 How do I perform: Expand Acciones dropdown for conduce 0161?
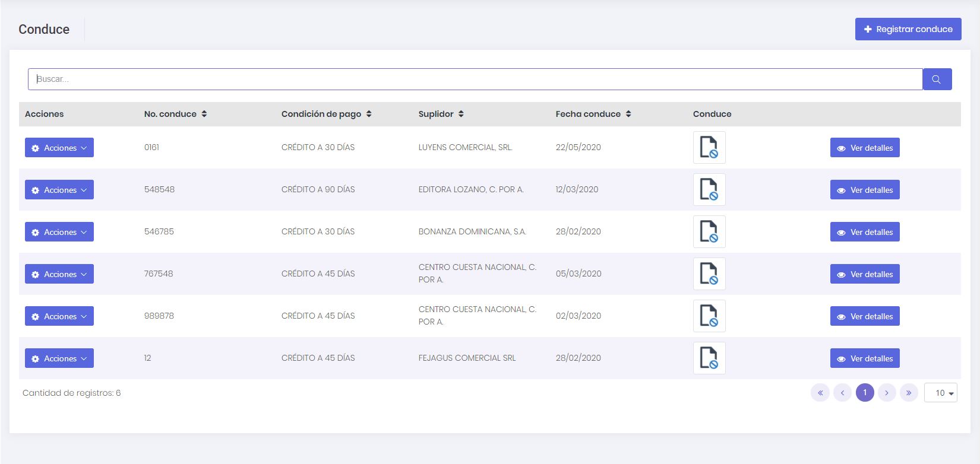click(x=59, y=148)
